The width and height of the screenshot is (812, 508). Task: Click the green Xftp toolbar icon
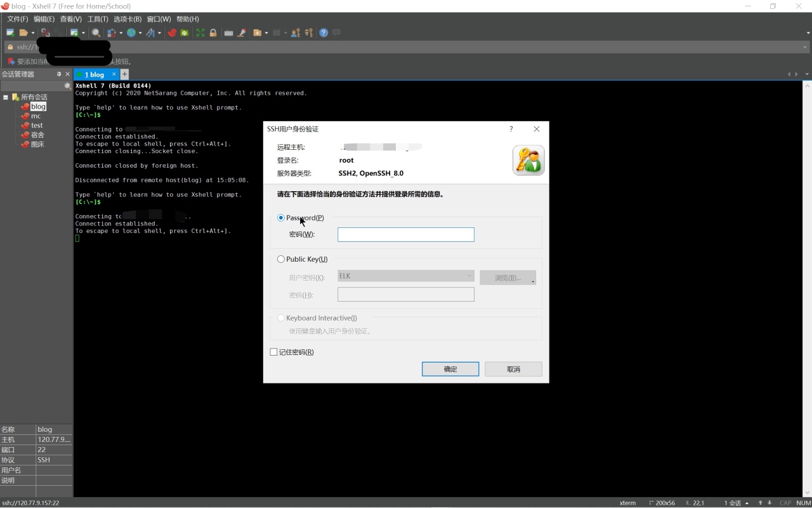point(185,32)
